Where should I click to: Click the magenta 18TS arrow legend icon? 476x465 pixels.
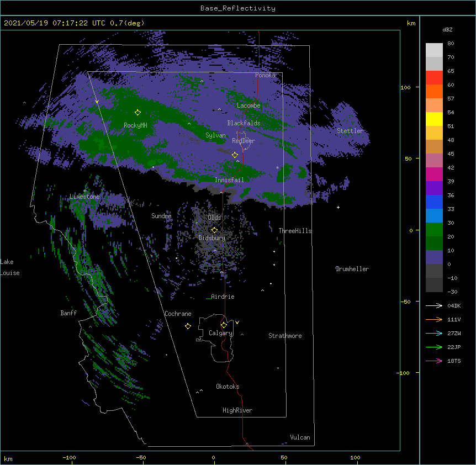pos(434,361)
